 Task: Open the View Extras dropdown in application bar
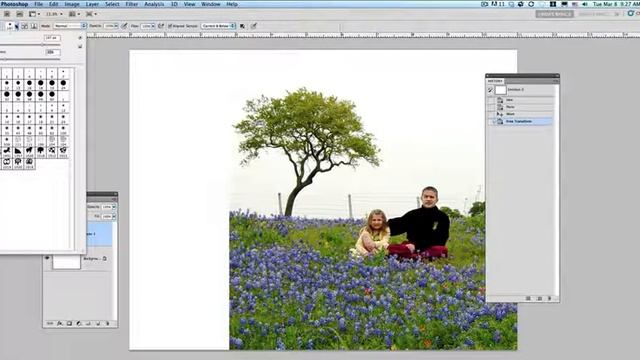click(x=34, y=14)
